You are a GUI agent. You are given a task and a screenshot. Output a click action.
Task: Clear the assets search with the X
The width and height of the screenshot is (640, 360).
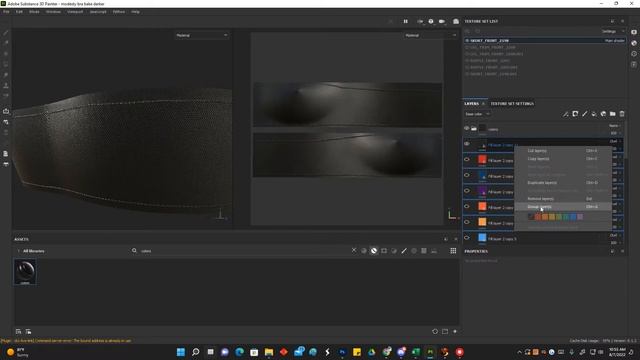354,250
